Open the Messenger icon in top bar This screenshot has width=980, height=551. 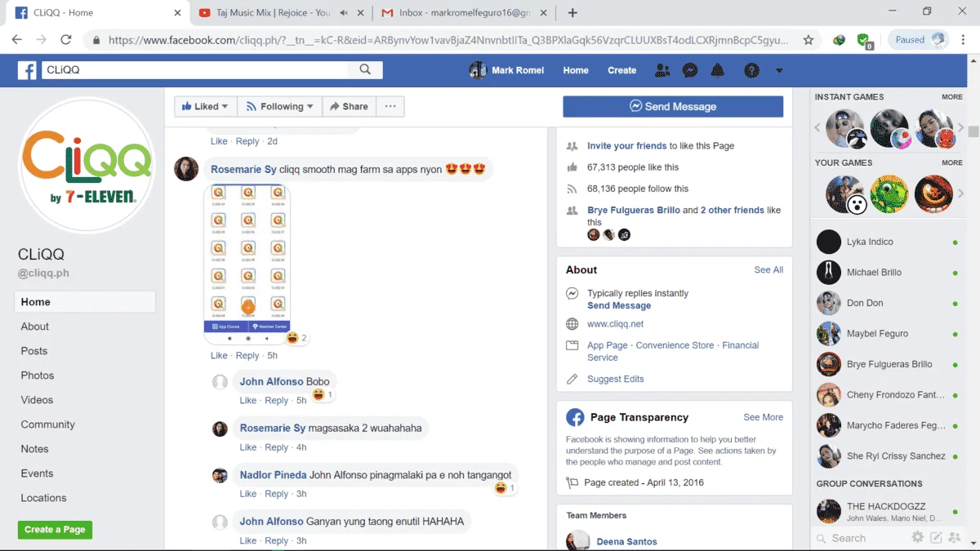pos(690,71)
